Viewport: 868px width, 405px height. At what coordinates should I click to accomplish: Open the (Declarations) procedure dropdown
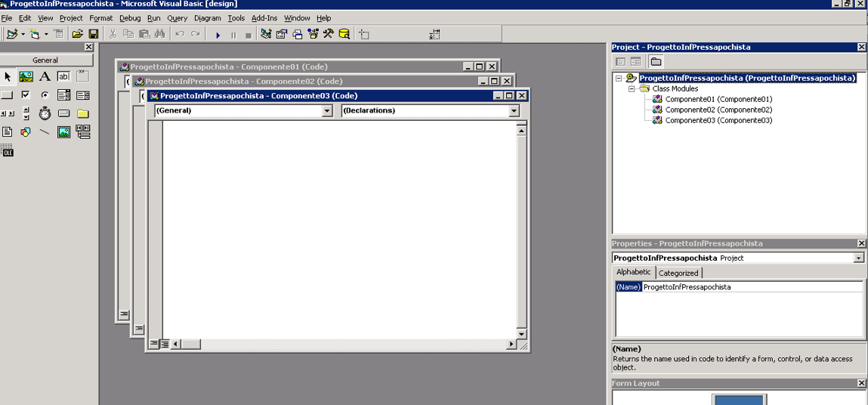pos(514,111)
